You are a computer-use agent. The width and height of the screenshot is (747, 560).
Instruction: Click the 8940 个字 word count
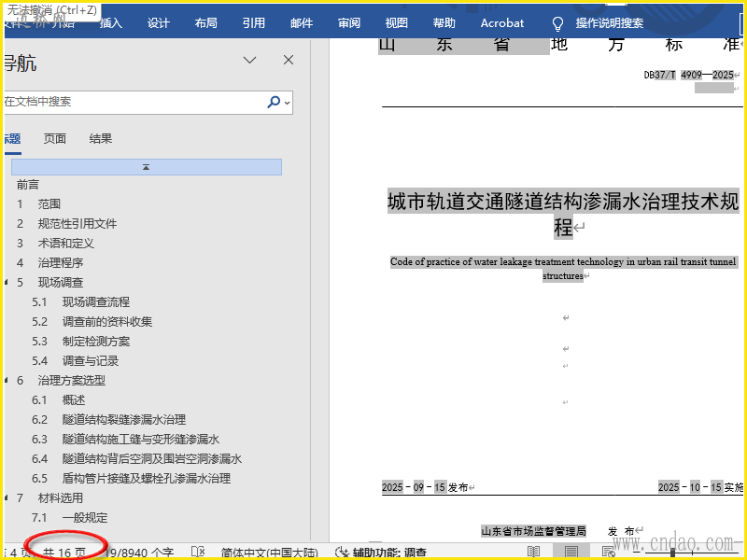pos(139,553)
